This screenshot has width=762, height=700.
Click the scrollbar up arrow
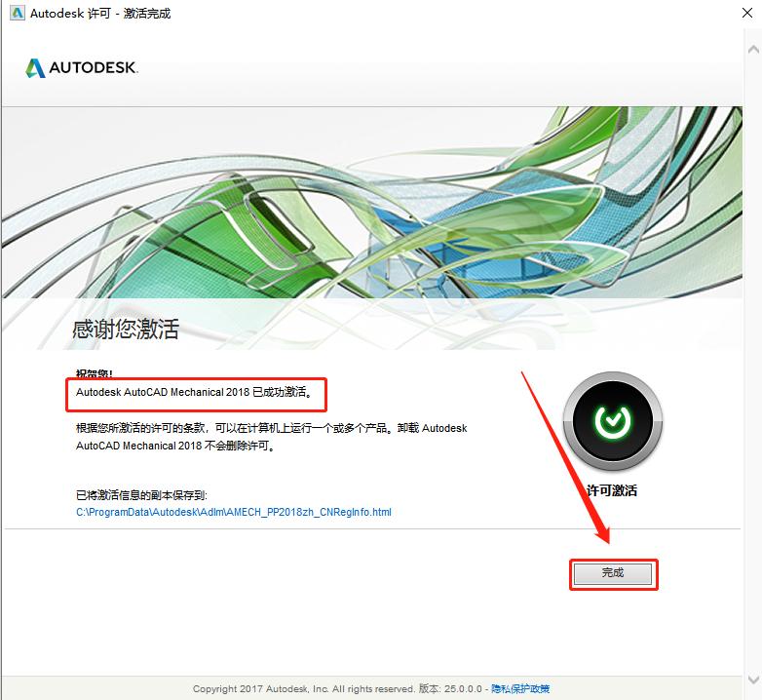click(x=753, y=49)
